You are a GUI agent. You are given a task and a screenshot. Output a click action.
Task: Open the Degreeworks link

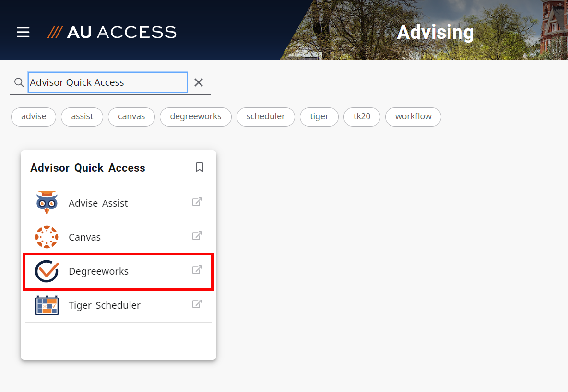[x=98, y=271]
